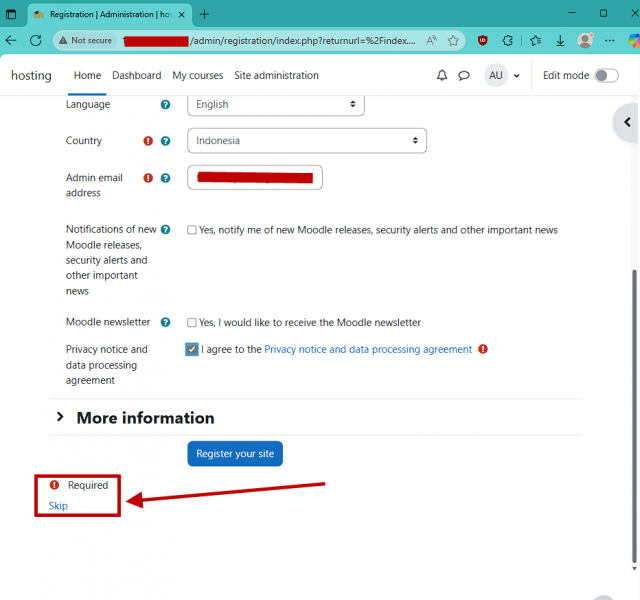Click Admin email required exclamation icon

pyautogui.click(x=148, y=178)
